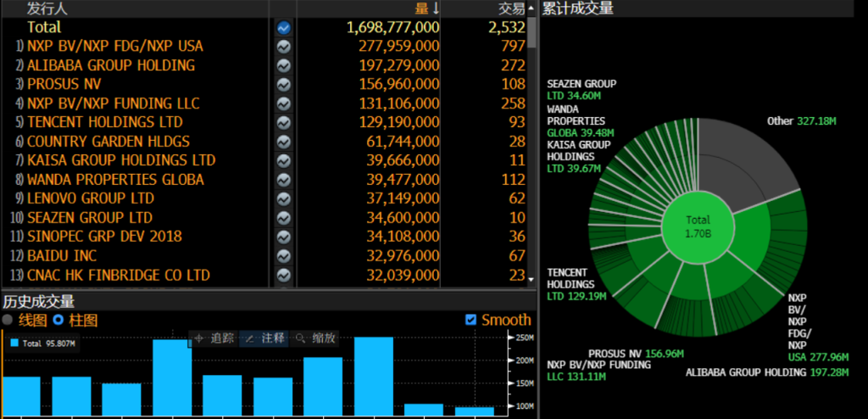
Task: Click the 缩放 zoom button
Action: click(316, 338)
